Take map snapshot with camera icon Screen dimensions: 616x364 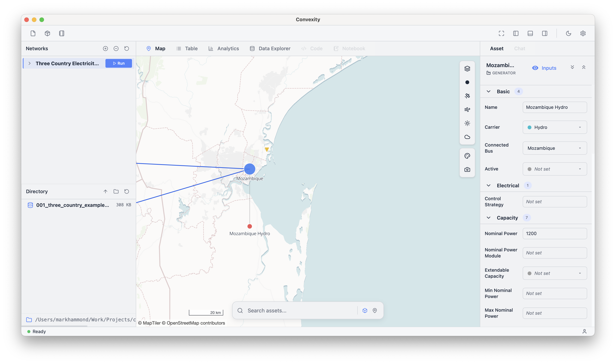click(x=467, y=169)
